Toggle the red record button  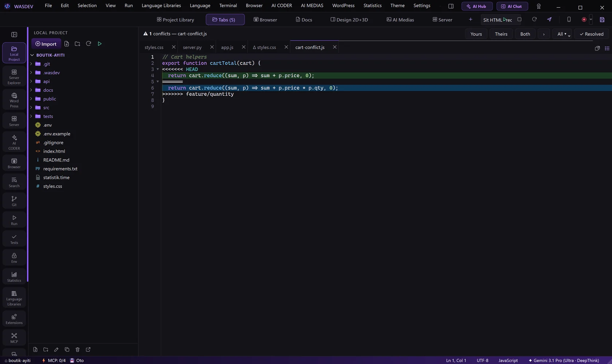click(584, 20)
